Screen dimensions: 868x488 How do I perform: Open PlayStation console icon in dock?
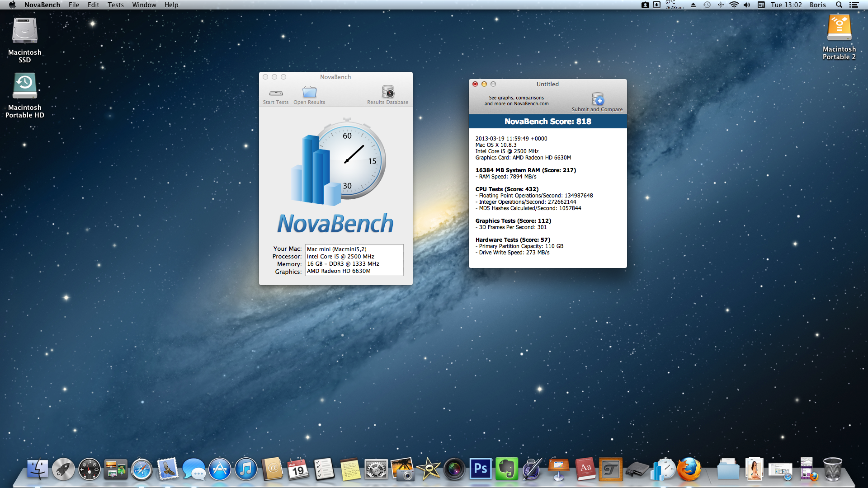[x=637, y=469]
